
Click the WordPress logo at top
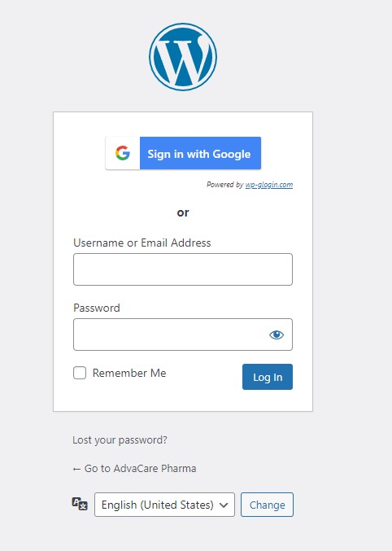(183, 57)
